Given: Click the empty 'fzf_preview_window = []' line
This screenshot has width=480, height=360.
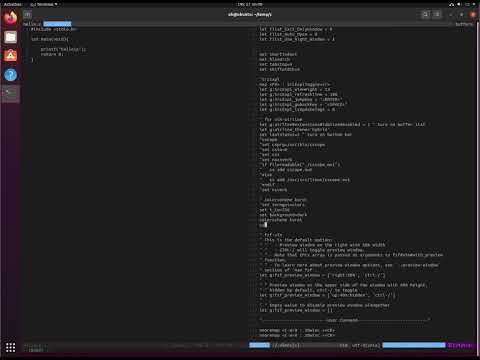Looking at the screenshot, I should 296,310.
